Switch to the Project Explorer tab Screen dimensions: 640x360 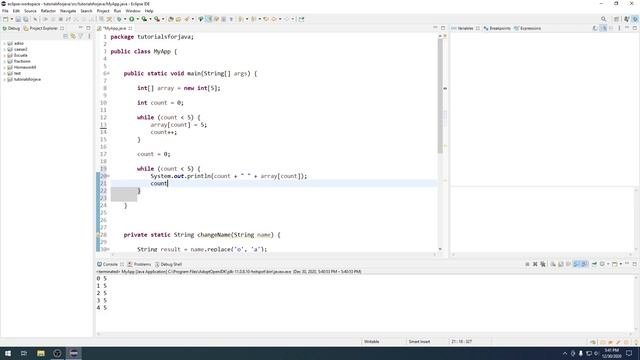41,28
